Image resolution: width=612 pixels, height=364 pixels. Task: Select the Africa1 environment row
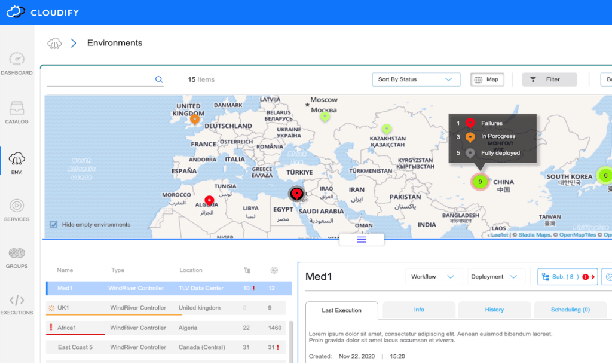click(x=166, y=328)
